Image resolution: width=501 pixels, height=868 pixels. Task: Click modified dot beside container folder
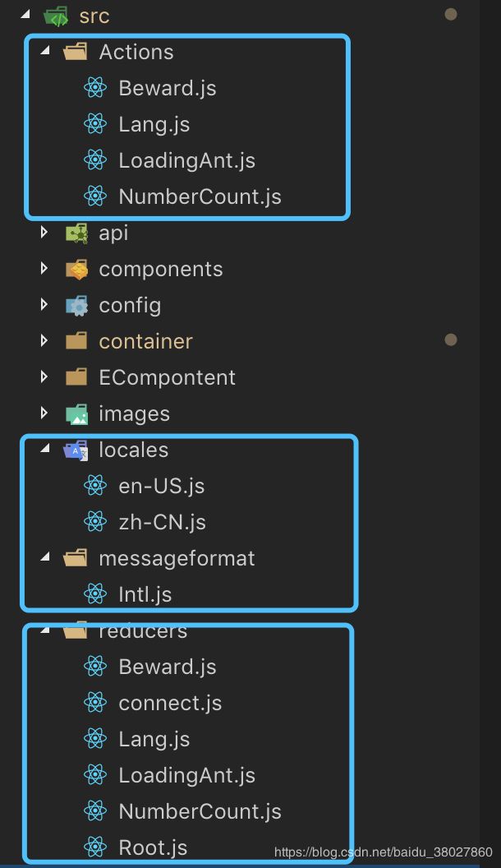click(451, 339)
